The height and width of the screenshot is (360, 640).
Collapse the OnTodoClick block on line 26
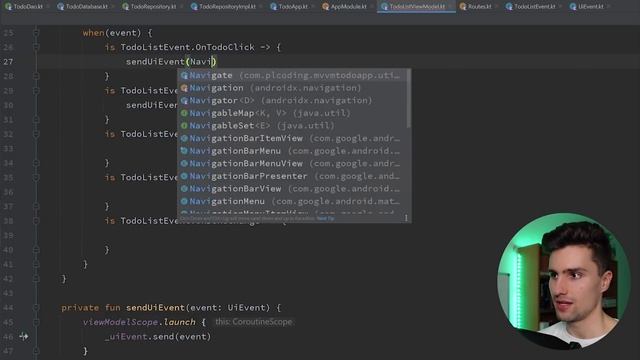(36, 47)
